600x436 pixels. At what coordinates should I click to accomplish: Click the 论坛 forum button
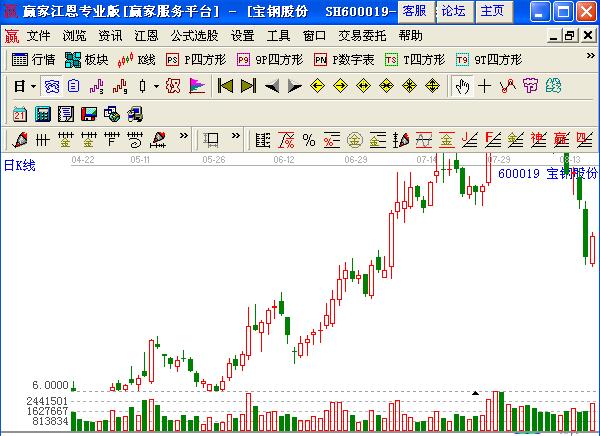(453, 11)
